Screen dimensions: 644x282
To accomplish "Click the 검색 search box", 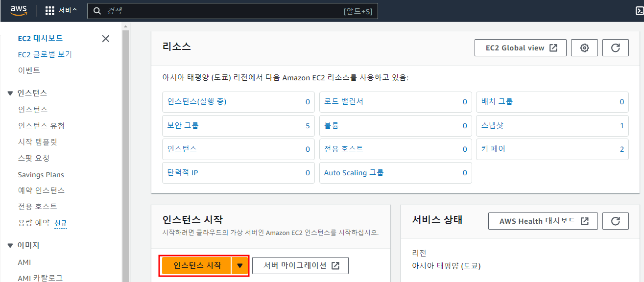I will click(x=233, y=11).
